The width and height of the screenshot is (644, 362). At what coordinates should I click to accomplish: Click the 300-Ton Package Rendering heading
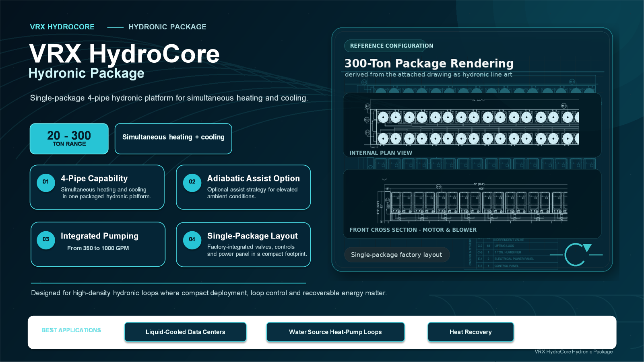pos(429,64)
